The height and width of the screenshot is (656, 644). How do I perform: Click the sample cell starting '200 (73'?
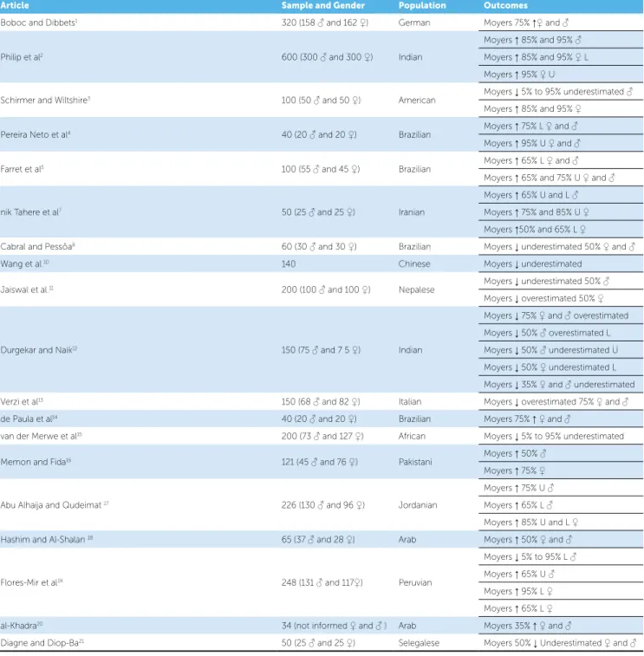[x=322, y=436]
